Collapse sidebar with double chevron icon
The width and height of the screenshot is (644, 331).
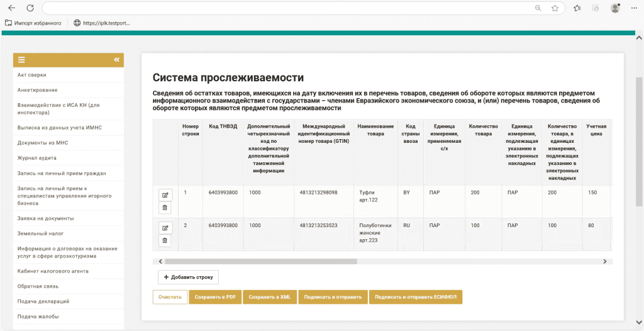(x=116, y=60)
